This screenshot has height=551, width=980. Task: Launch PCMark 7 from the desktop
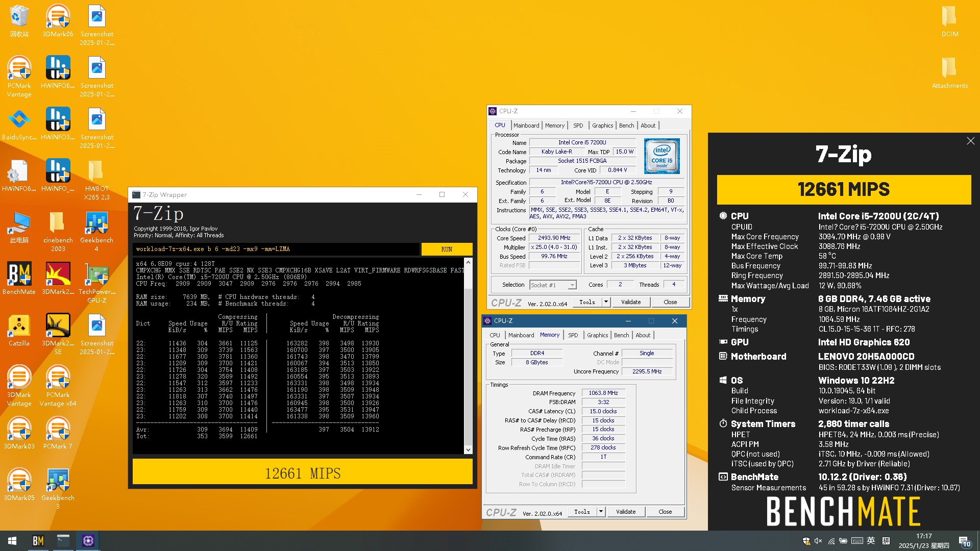pyautogui.click(x=58, y=433)
